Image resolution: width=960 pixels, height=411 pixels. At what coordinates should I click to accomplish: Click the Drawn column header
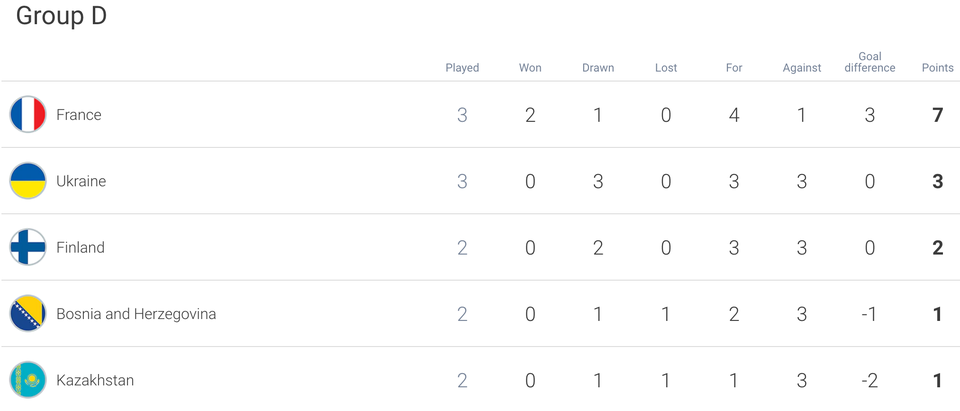pos(598,68)
